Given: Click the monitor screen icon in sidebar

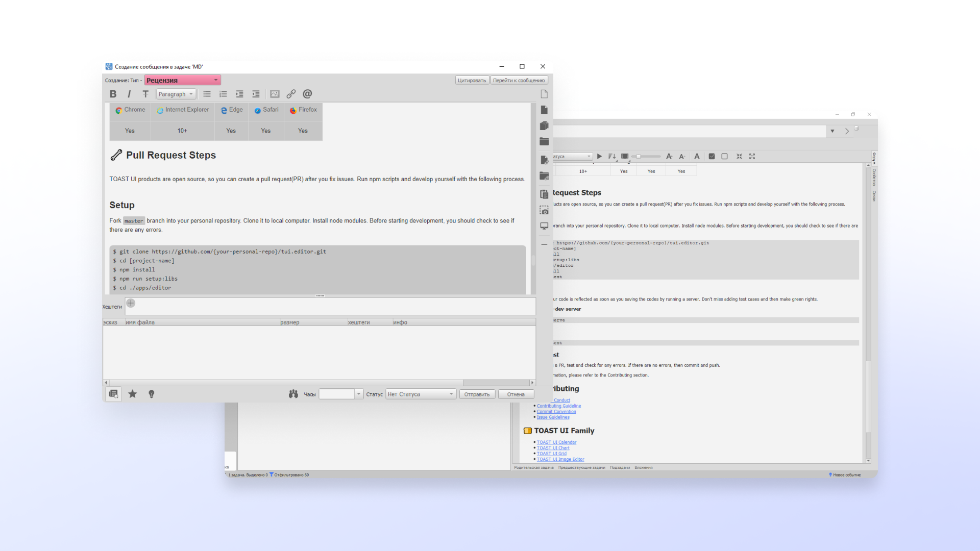Looking at the screenshot, I should (x=544, y=226).
